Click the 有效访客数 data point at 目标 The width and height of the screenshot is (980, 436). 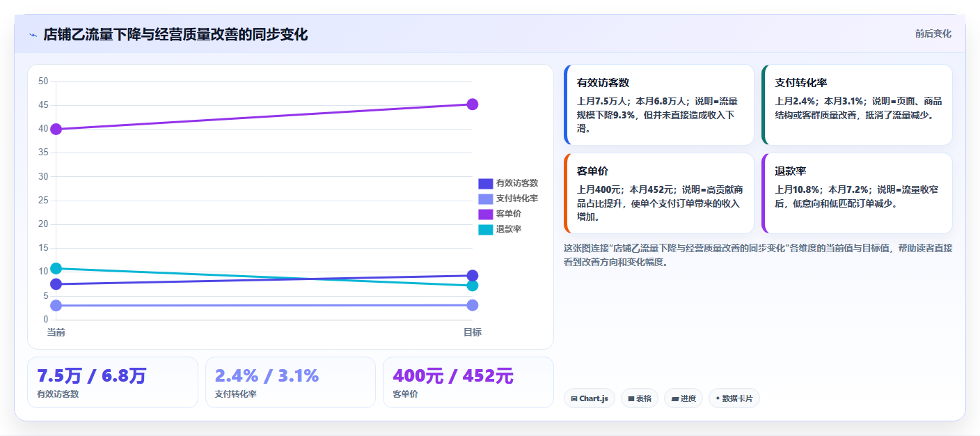coord(473,275)
